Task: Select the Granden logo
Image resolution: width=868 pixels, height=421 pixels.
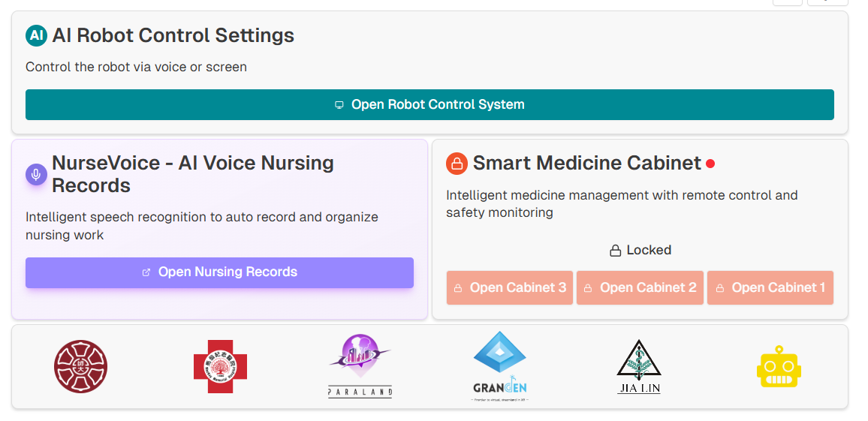Action: click(x=500, y=366)
